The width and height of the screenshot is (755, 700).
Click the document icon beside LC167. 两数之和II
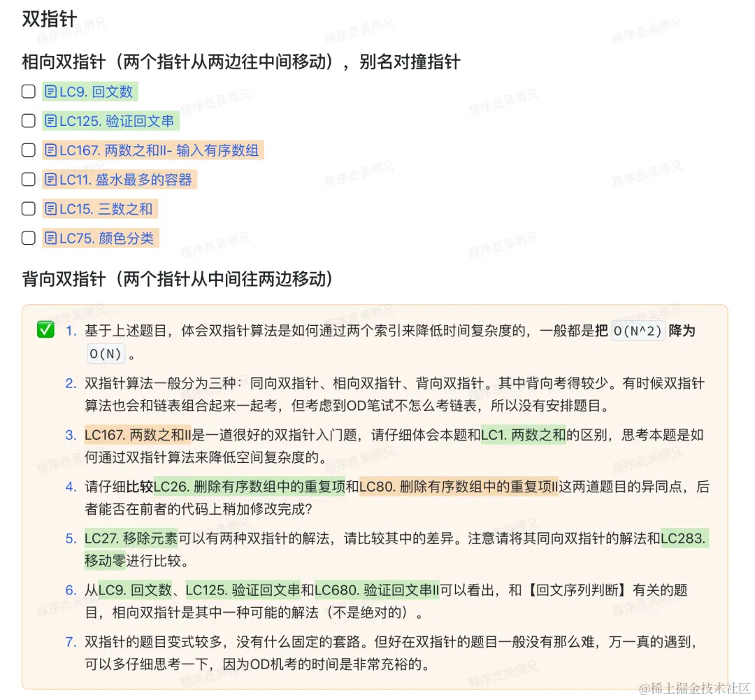coord(51,150)
